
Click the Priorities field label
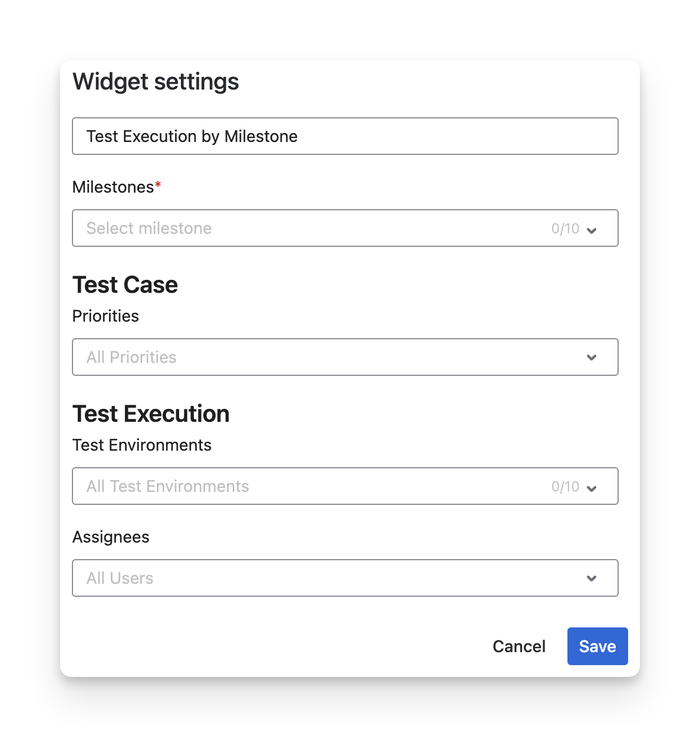point(105,316)
